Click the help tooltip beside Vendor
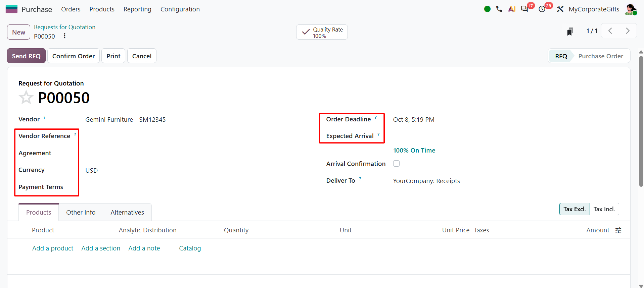Screen dimensions: 644x288 click(44, 117)
